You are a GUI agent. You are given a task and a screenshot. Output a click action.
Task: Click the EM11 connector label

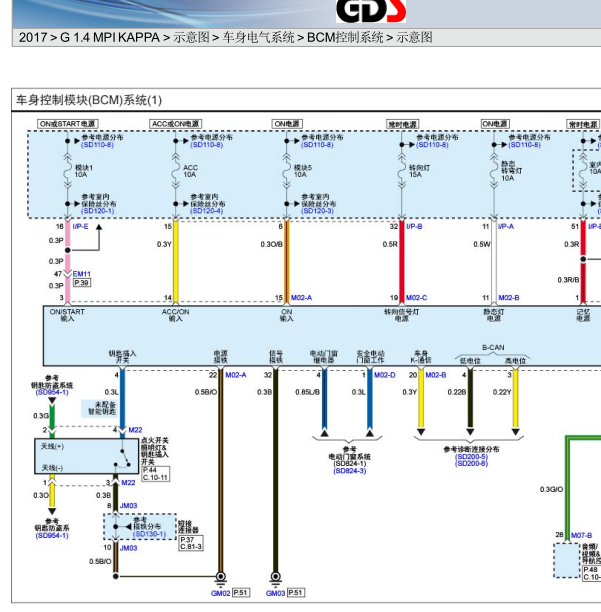coord(82,274)
